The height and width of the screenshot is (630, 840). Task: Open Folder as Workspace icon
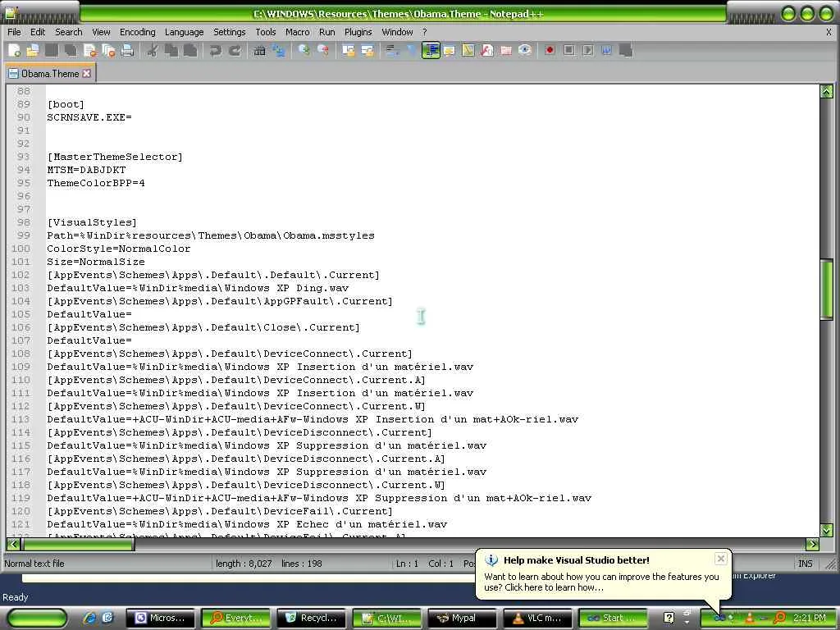505,50
